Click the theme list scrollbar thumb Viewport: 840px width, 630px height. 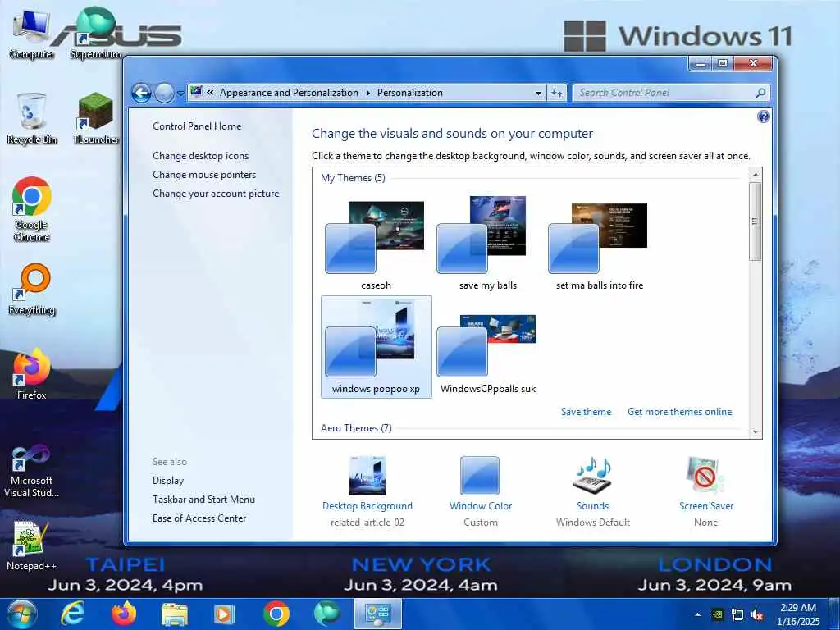756,221
